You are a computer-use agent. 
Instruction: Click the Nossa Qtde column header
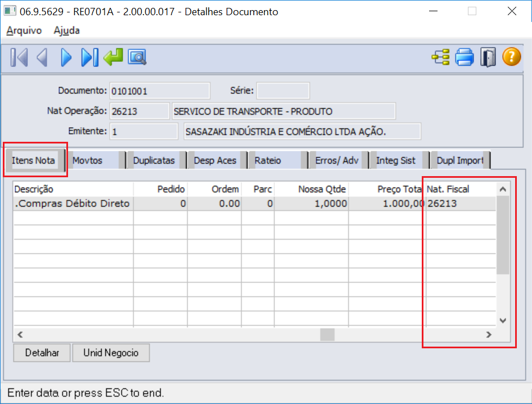[312, 189]
